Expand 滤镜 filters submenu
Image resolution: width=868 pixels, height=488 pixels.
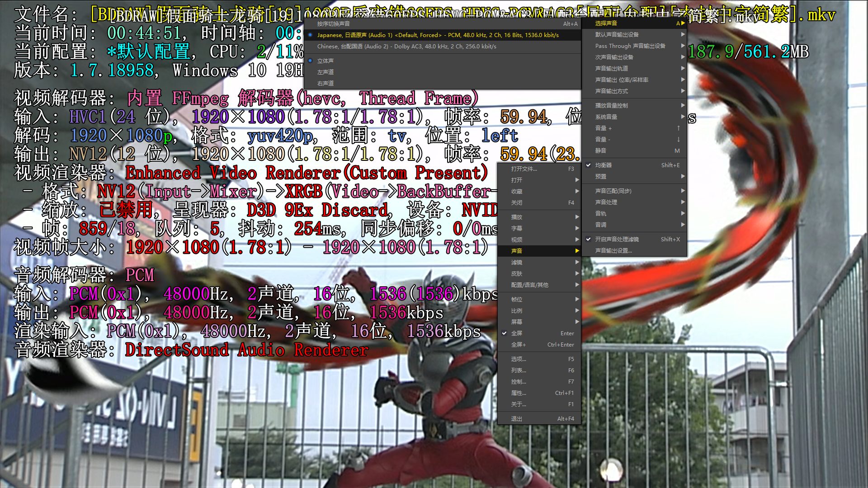tap(539, 262)
